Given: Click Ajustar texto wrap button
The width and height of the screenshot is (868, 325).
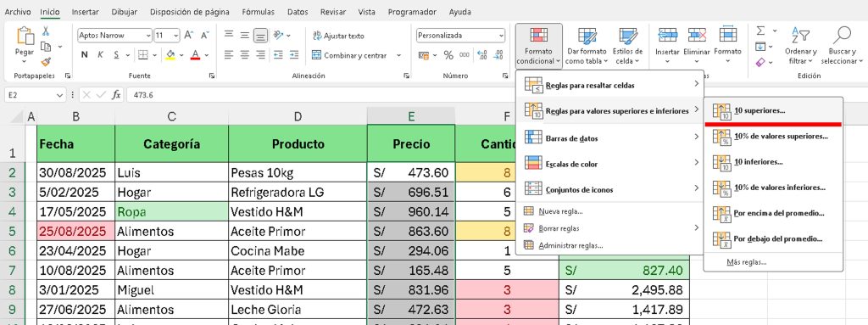Looking at the screenshot, I should pos(338,36).
